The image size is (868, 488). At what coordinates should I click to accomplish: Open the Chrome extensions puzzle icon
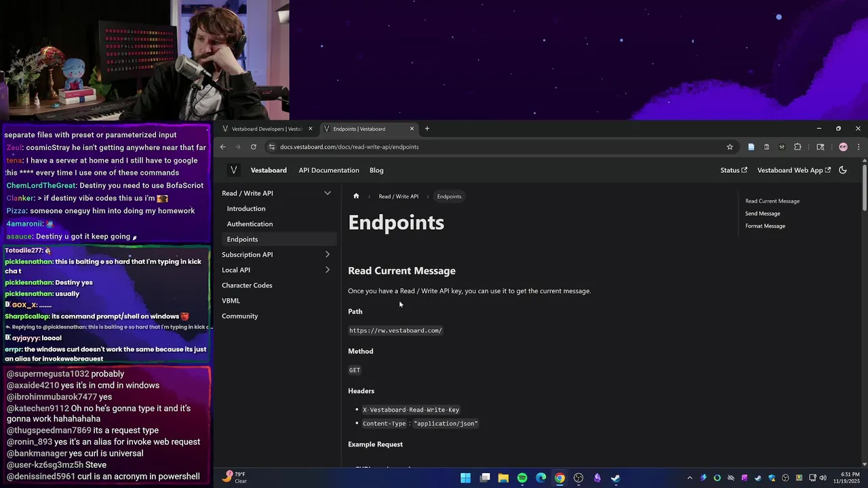pos(797,146)
